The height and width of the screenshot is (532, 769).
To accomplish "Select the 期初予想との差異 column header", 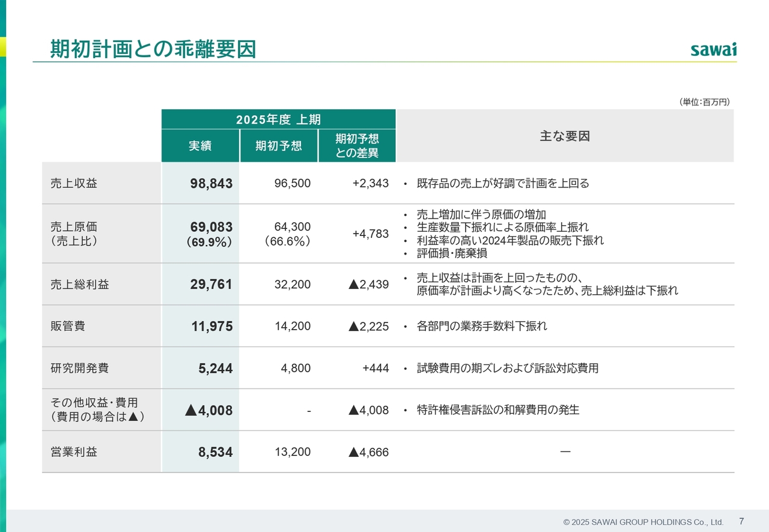I will [357, 146].
